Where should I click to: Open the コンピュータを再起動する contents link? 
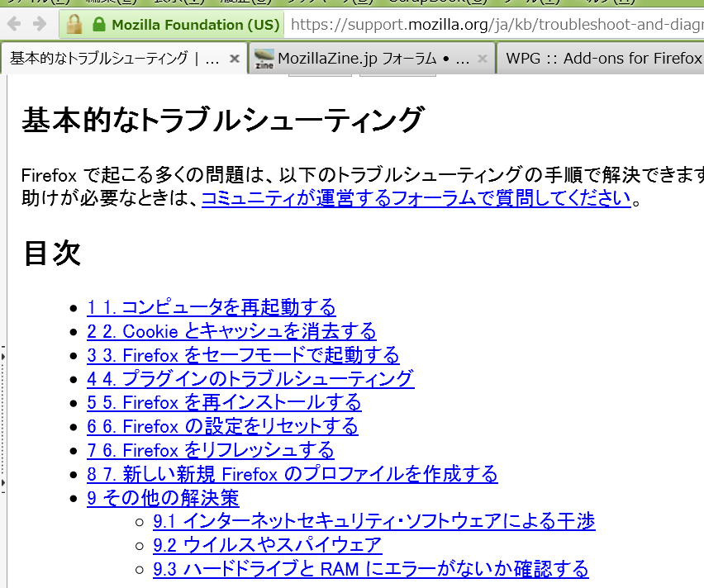click(212, 308)
